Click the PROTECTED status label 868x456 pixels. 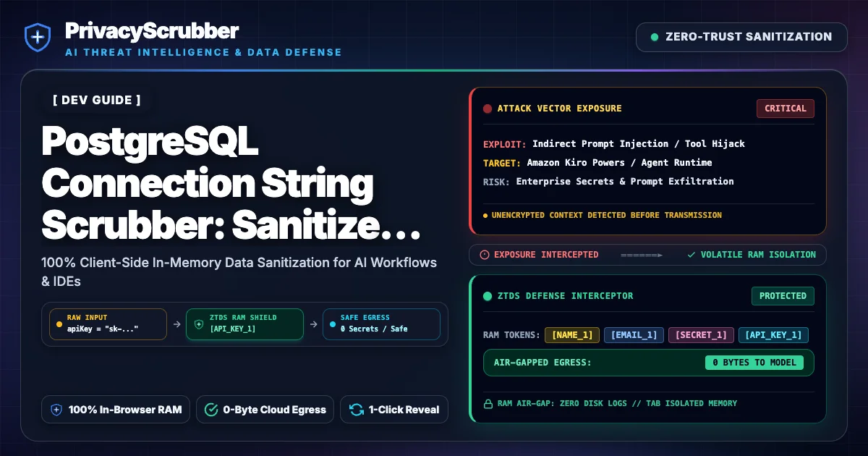click(783, 296)
